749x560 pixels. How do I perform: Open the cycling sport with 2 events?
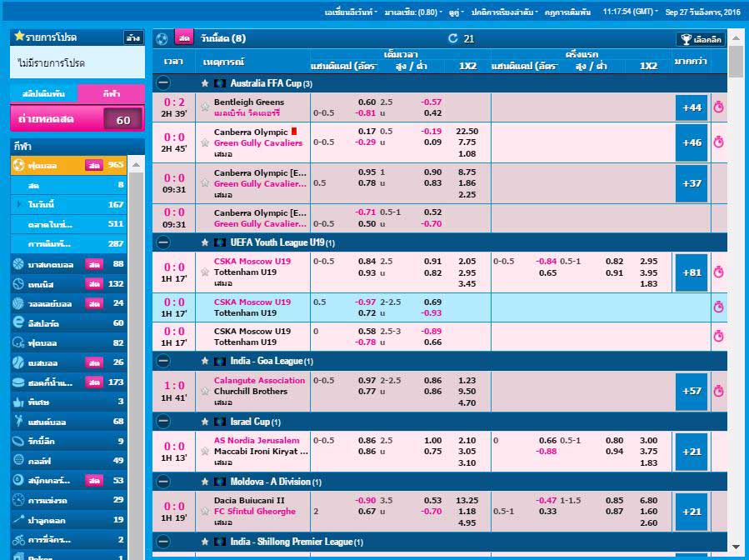[69, 539]
